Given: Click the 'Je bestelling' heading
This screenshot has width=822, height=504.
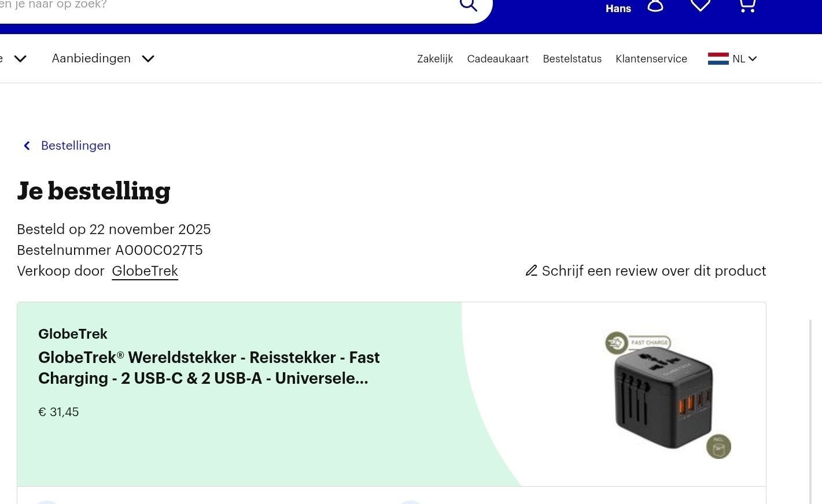Looking at the screenshot, I should point(94,191).
